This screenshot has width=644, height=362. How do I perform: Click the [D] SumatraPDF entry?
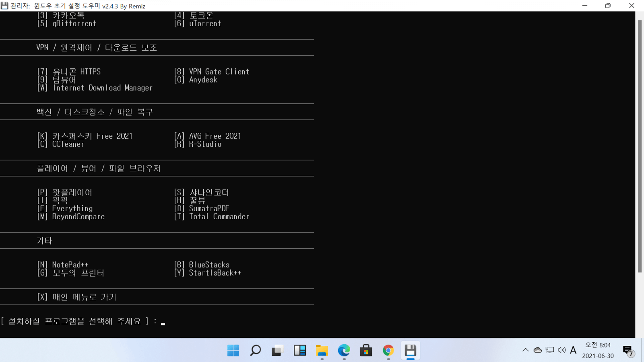202,208
